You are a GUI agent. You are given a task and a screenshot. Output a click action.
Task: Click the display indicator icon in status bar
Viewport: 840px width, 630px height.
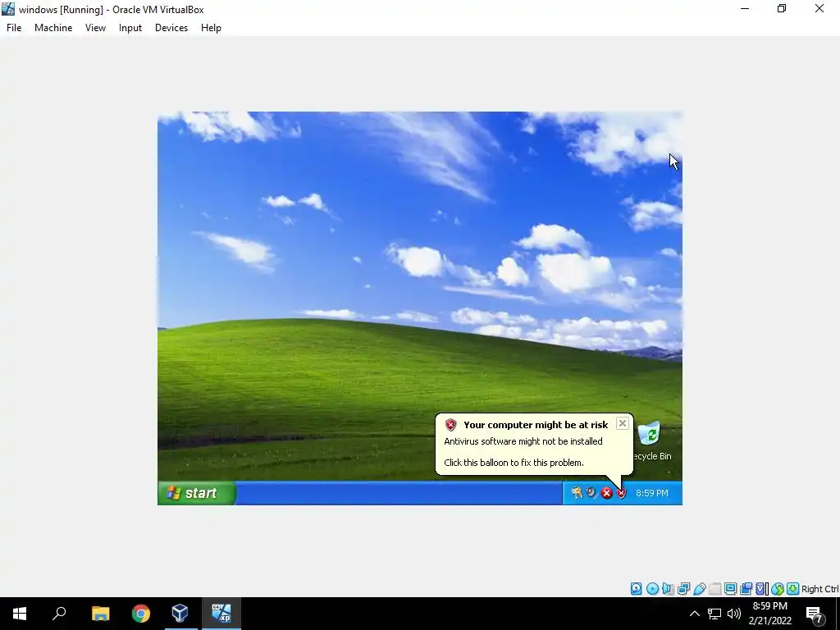730,589
